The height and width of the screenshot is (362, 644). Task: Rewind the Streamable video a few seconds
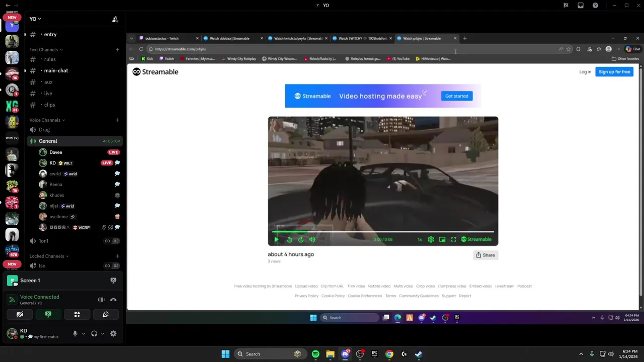[289, 239]
